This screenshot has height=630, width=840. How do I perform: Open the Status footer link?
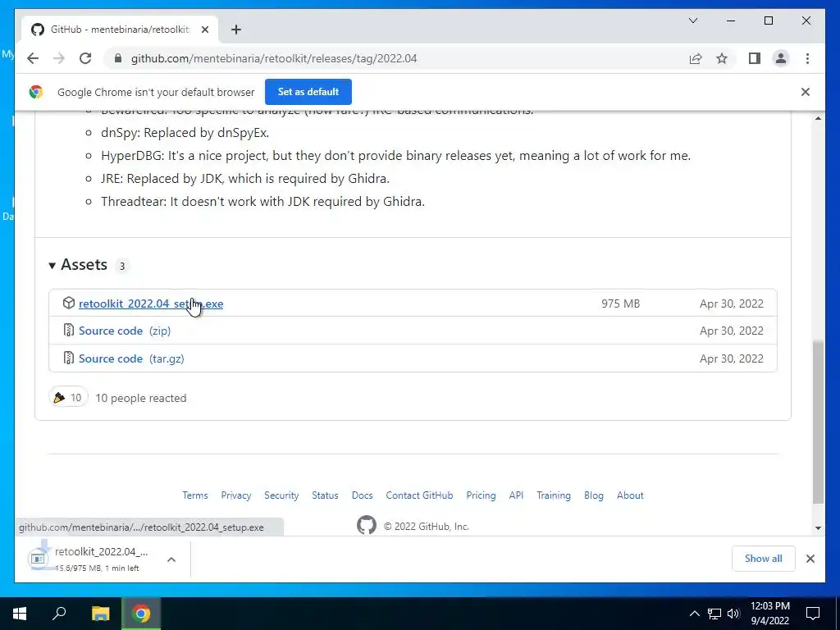click(325, 495)
